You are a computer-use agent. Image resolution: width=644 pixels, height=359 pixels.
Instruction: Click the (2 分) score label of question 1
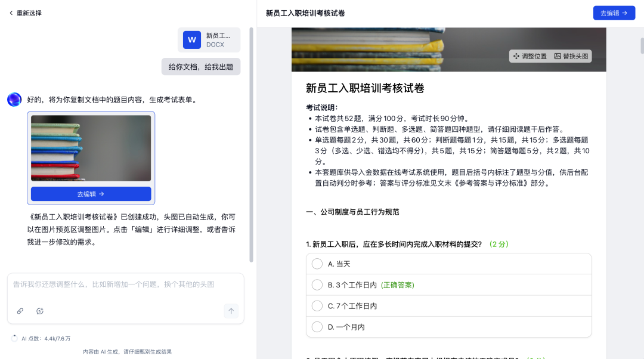point(499,245)
